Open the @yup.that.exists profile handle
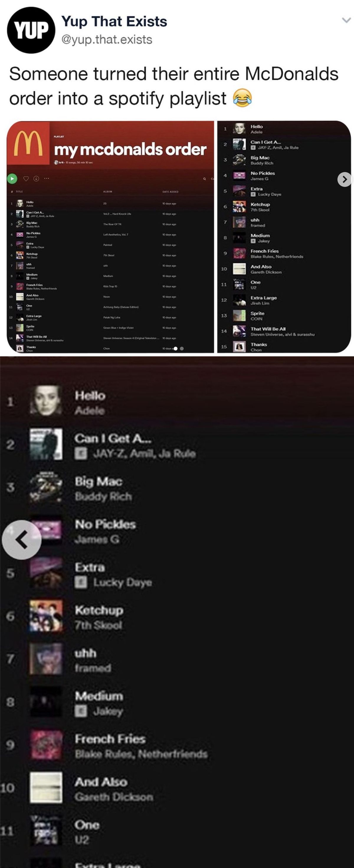 (x=106, y=39)
